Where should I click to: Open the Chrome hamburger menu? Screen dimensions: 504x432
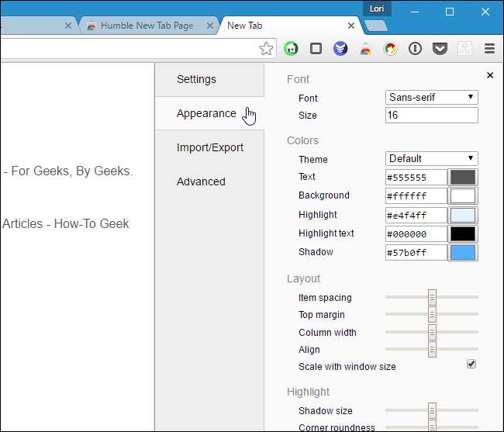tap(489, 49)
